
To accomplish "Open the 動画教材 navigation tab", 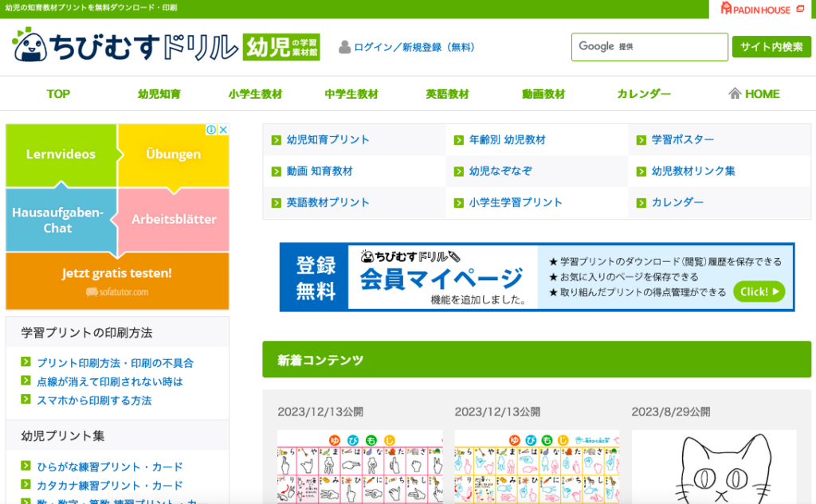I will click(x=543, y=94).
